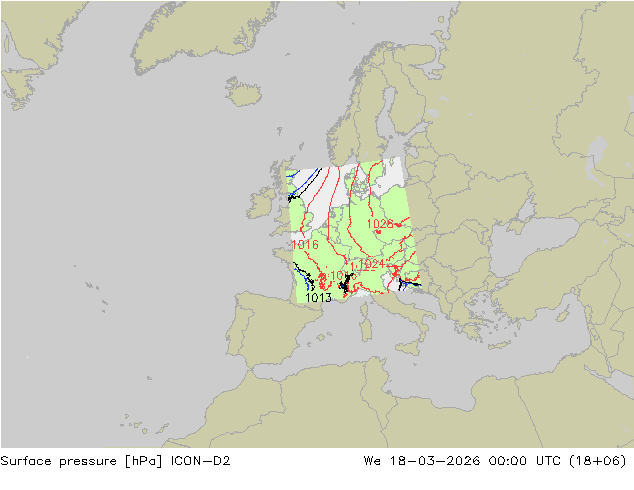Screen dimensions: 634x490
Task: Click the 'We 18-03-2026 00:00 UTC (18+06)' timestamp
Action: (495, 461)
